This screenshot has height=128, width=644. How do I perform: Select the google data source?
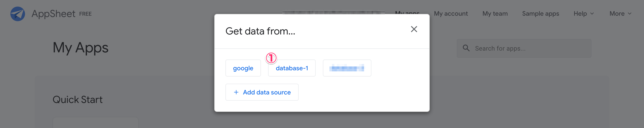coord(243,68)
